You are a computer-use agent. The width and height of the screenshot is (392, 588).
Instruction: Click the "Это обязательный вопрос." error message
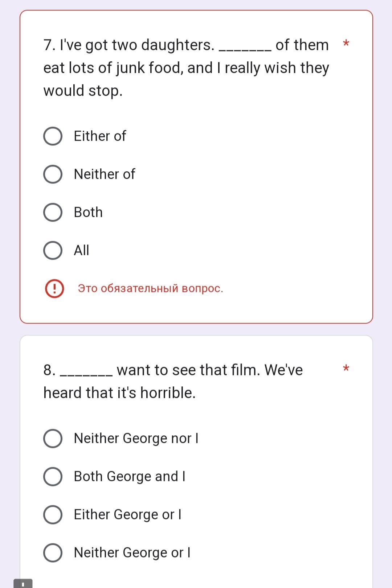coord(150,289)
